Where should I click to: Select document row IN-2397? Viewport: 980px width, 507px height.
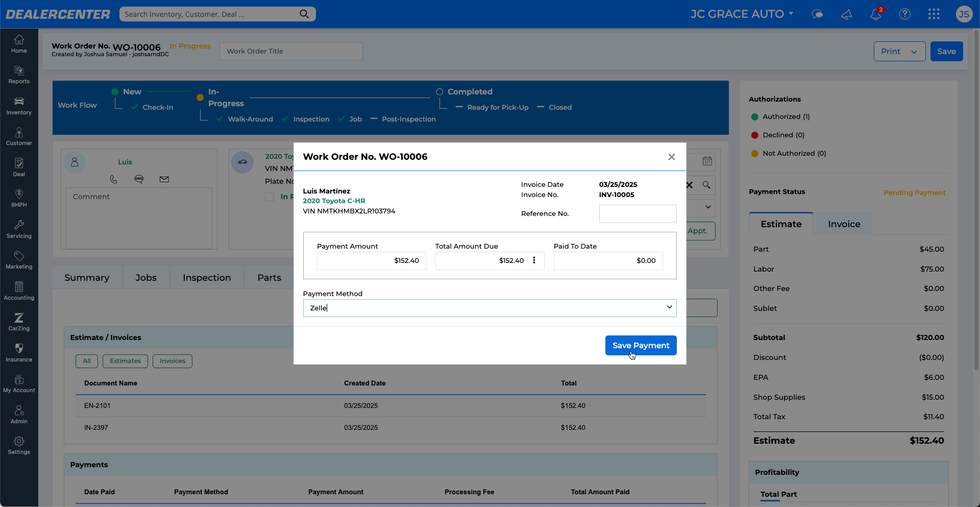point(390,428)
